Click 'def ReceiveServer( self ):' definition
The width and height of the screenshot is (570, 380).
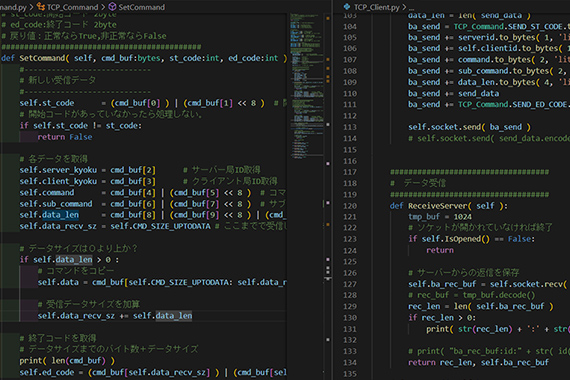coord(449,206)
